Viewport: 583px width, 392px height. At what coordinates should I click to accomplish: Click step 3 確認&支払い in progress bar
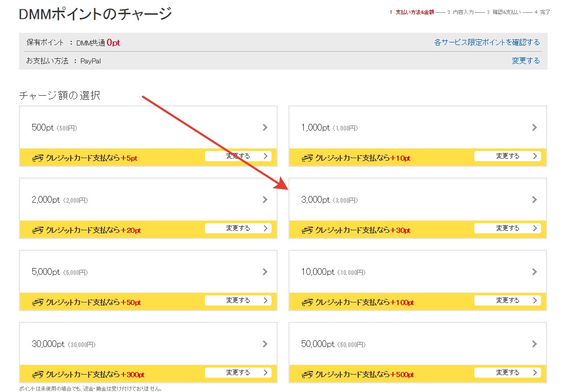click(504, 12)
